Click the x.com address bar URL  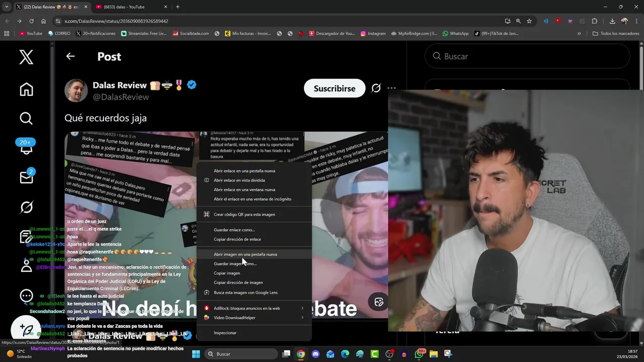pos(116,21)
